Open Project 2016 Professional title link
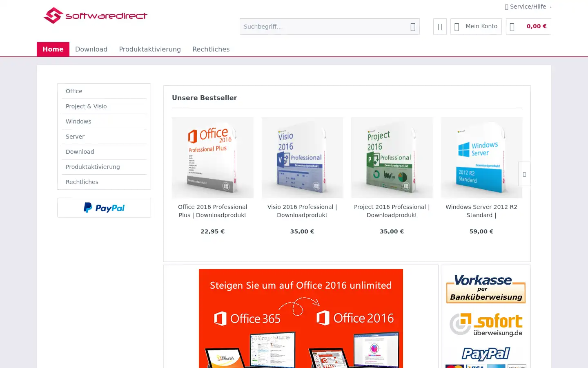This screenshot has height=368, width=588. (392, 211)
